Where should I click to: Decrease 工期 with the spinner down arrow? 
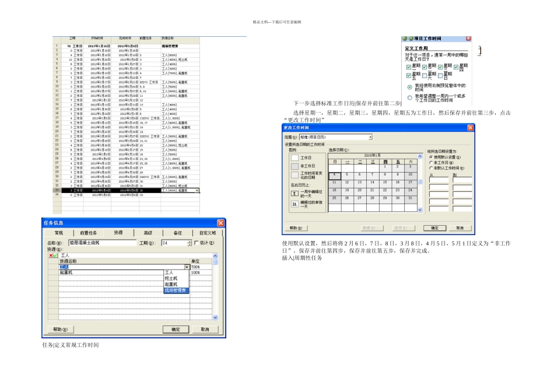(x=190, y=244)
